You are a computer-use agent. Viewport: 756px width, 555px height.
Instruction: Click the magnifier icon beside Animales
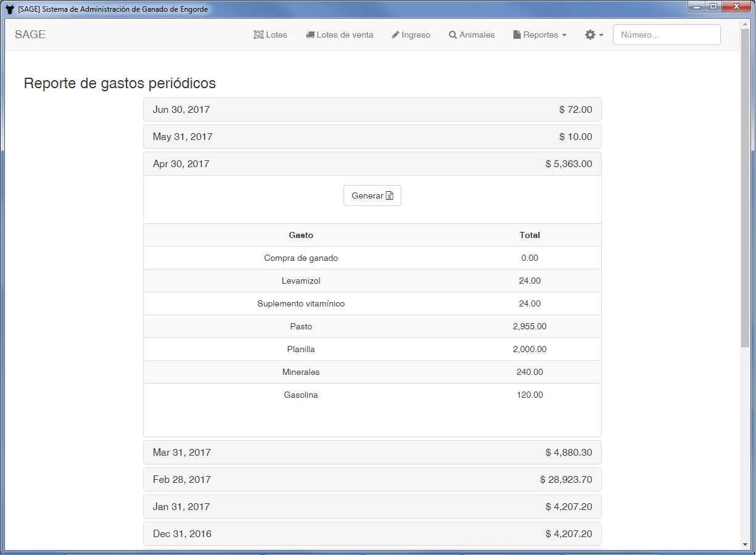click(x=453, y=35)
